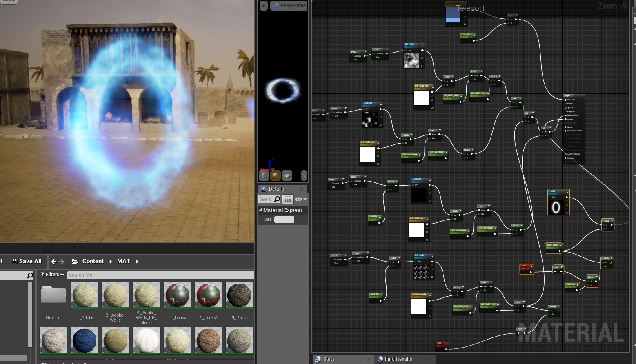
Task: Switch viewport Perspective view mode
Action: click(x=289, y=6)
